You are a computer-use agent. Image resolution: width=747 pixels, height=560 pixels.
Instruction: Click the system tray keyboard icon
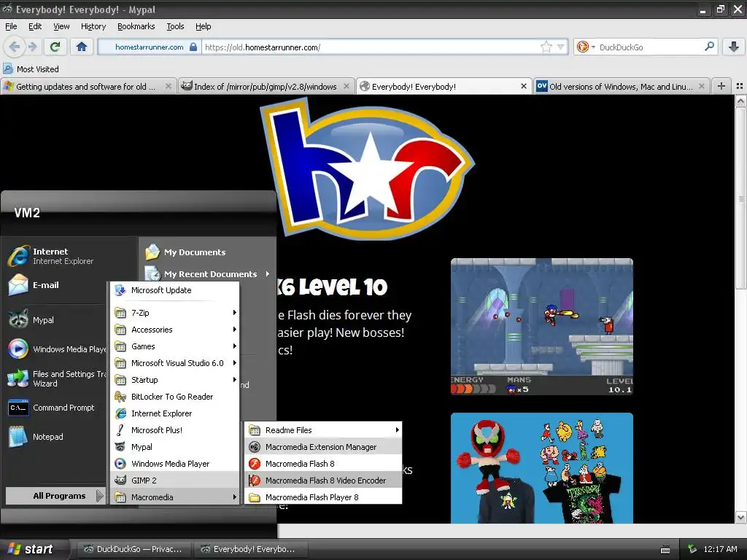click(665, 550)
